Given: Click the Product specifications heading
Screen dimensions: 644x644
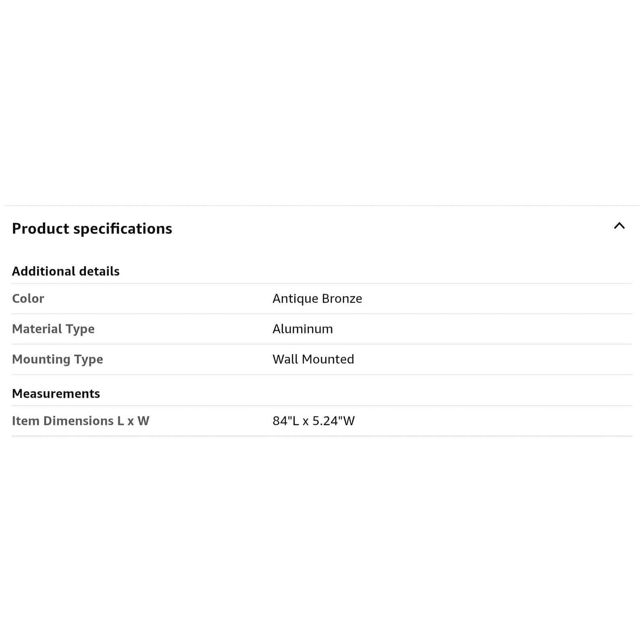Looking at the screenshot, I should click(92, 229).
